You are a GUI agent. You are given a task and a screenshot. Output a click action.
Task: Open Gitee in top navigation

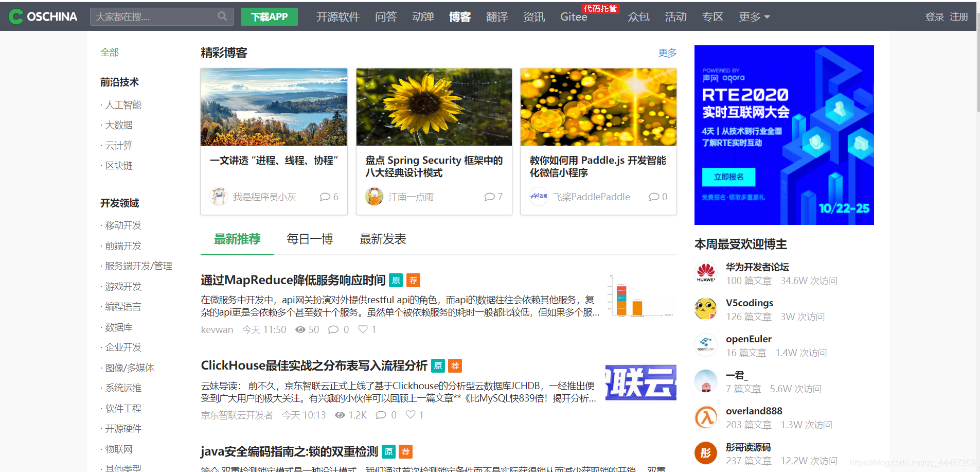(x=574, y=17)
